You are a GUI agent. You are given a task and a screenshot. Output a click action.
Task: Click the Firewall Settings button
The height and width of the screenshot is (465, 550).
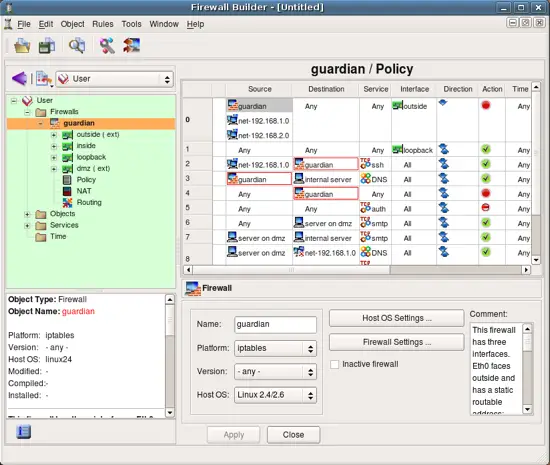click(397, 342)
